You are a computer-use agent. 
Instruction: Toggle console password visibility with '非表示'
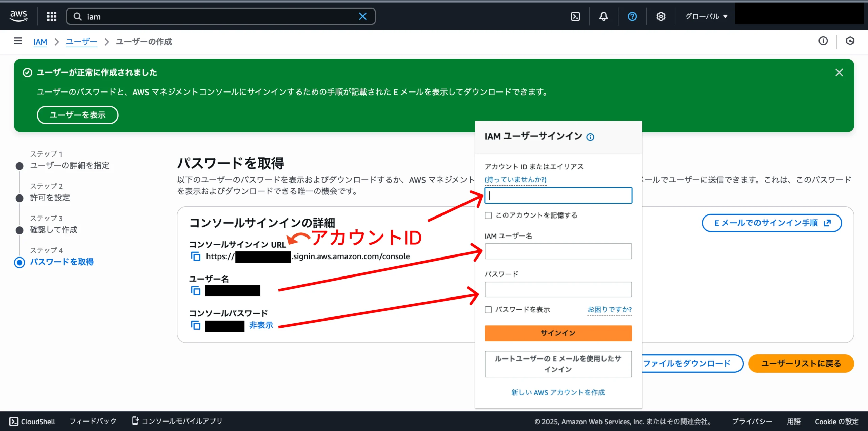pyautogui.click(x=261, y=325)
